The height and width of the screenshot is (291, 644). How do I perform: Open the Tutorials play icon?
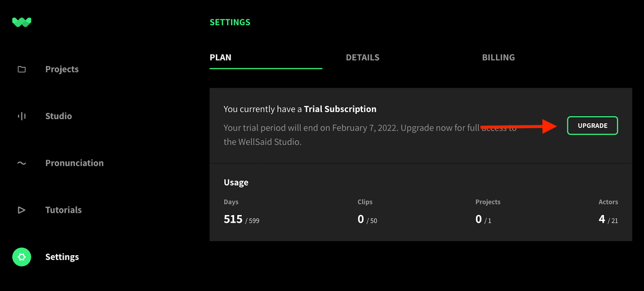(22, 210)
